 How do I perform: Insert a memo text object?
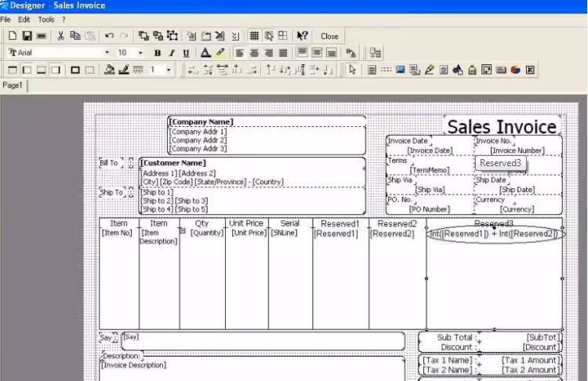(372, 70)
